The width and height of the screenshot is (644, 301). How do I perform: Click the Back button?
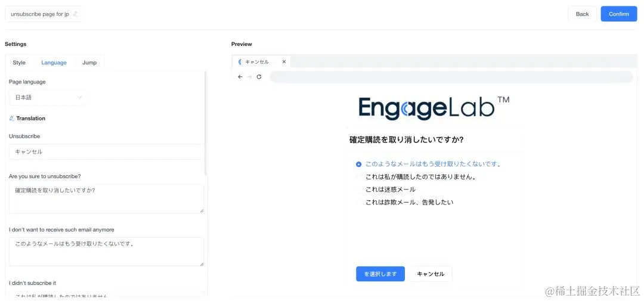[x=582, y=14]
